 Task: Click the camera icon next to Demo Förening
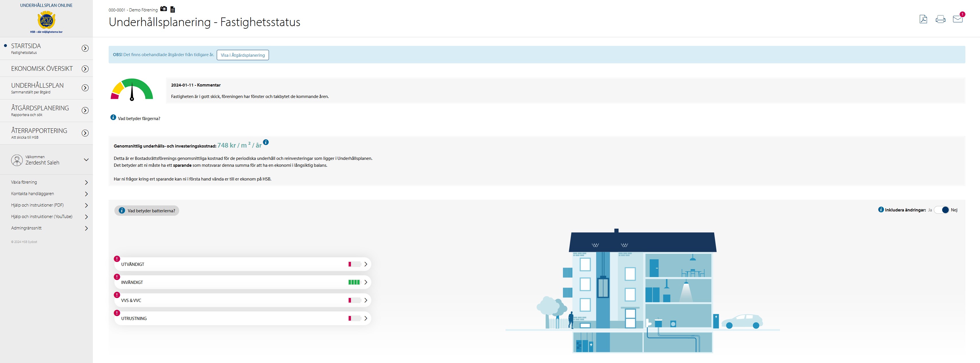tap(164, 9)
